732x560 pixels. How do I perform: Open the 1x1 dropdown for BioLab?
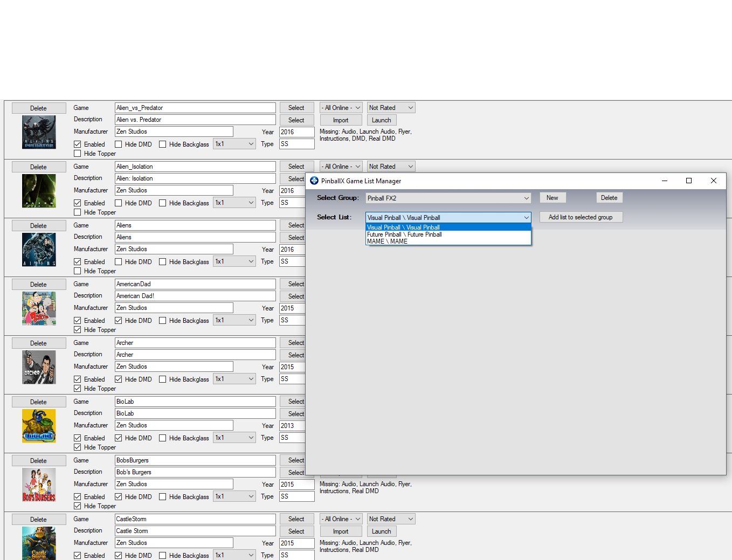pyautogui.click(x=234, y=438)
